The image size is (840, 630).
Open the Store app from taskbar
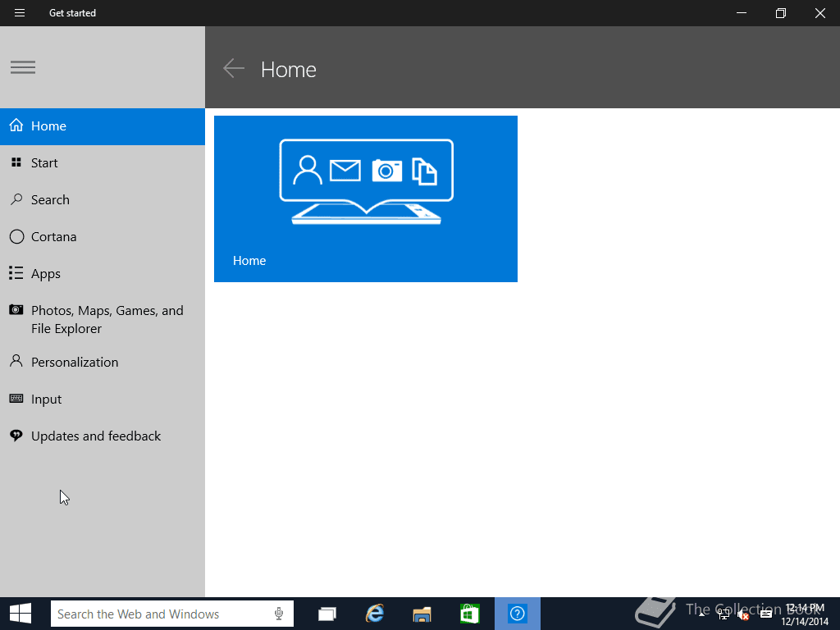tap(469, 614)
